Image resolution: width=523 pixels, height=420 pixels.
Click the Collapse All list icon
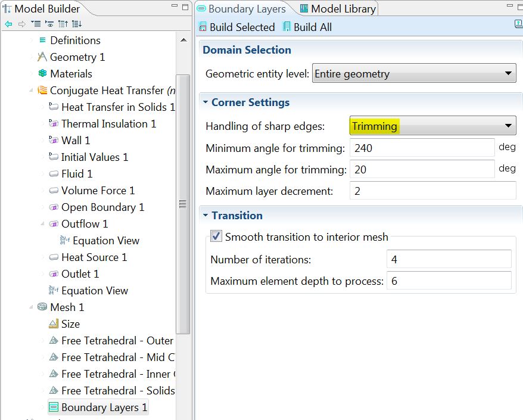pyautogui.click(x=35, y=24)
